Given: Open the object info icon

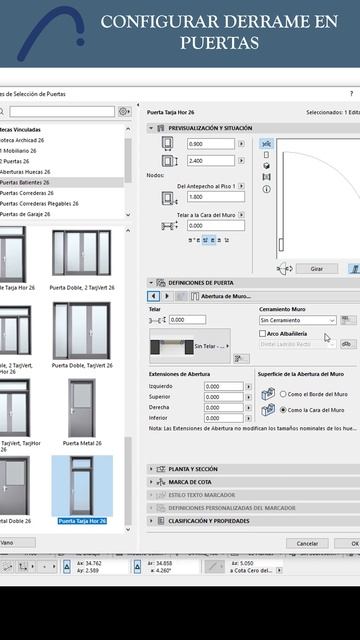Looking at the screenshot, I should [x=266, y=189].
